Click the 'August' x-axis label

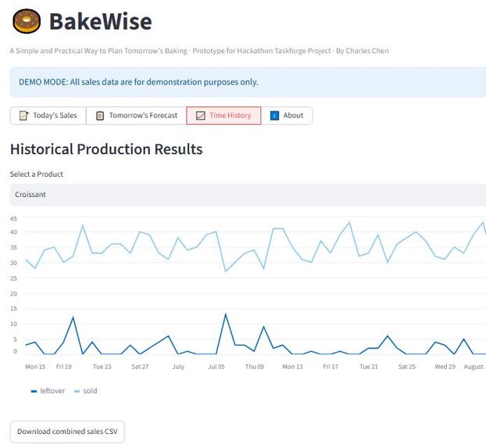[473, 367]
